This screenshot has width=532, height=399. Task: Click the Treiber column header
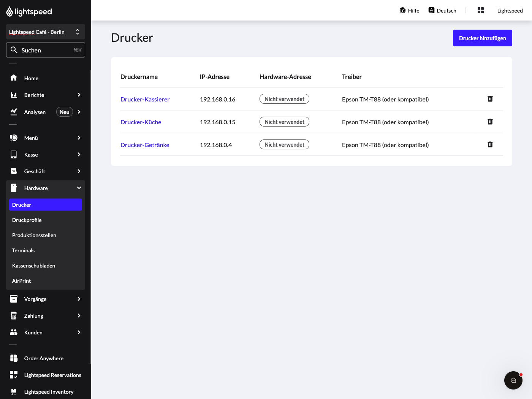click(352, 77)
